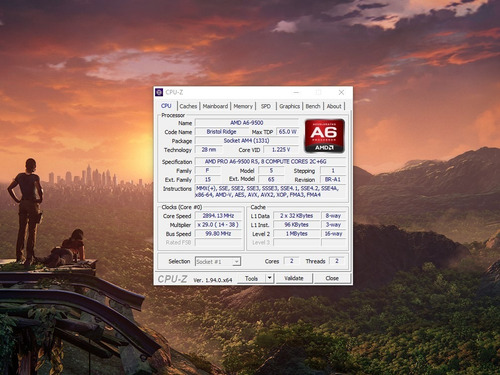
Task: Click the empty Level 3 cache field
Action: (x=296, y=243)
